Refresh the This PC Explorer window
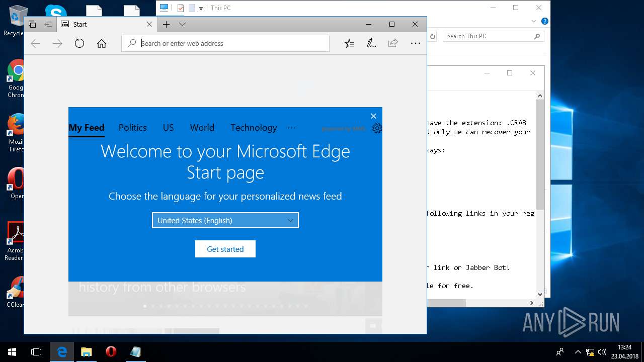Screen dimensions: 644x362 (x=432, y=36)
